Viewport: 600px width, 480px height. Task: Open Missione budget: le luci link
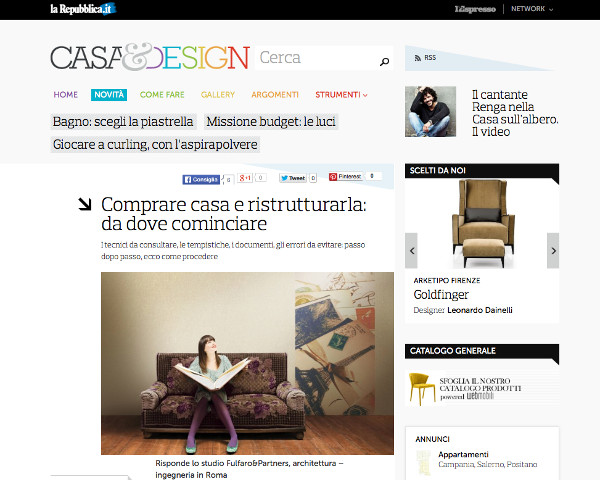pyautogui.click(x=271, y=122)
